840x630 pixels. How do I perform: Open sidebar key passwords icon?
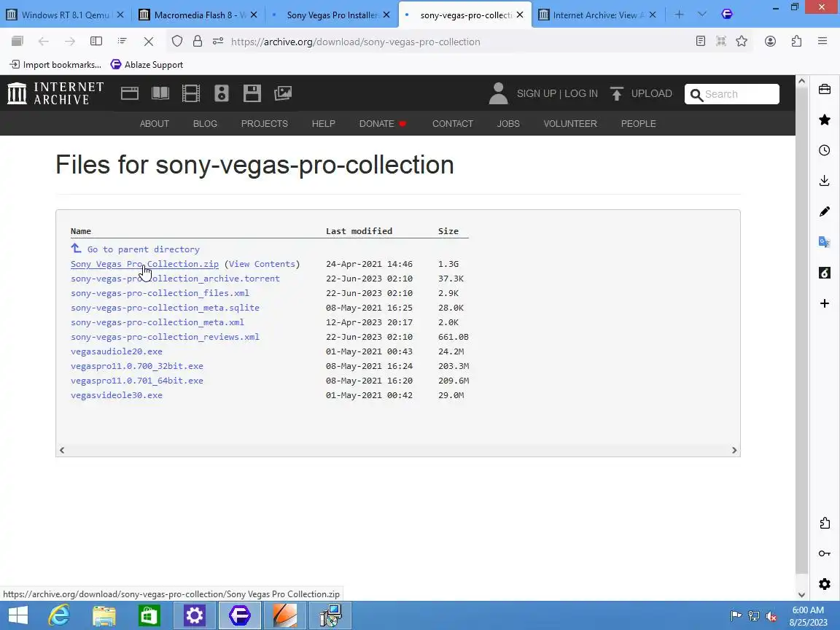[x=825, y=553]
